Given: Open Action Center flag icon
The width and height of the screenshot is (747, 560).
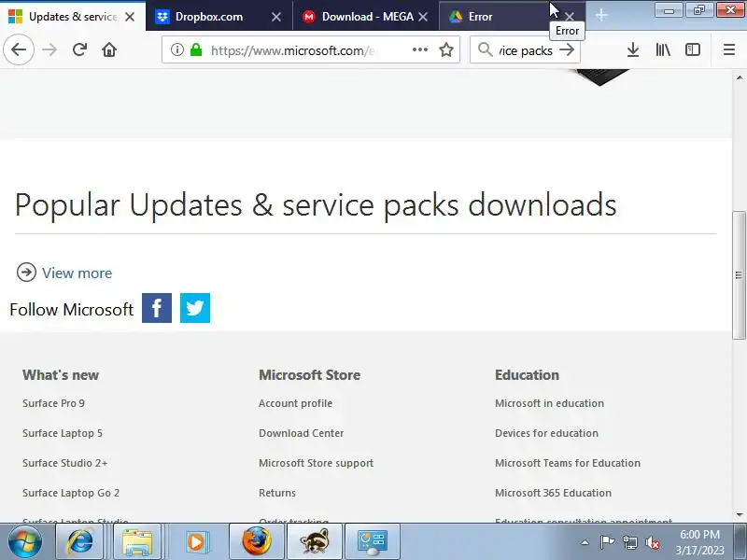Looking at the screenshot, I should [607, 542].
